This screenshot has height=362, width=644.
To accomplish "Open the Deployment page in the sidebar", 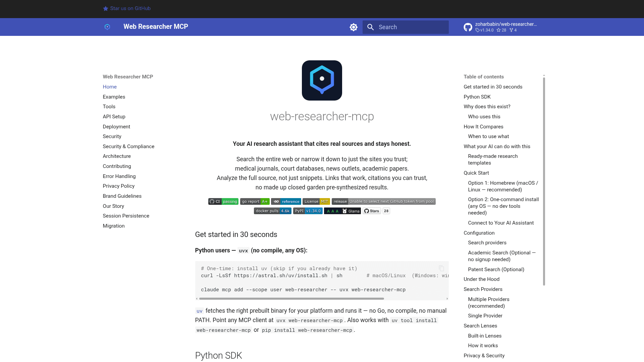I will click(116, 127).
